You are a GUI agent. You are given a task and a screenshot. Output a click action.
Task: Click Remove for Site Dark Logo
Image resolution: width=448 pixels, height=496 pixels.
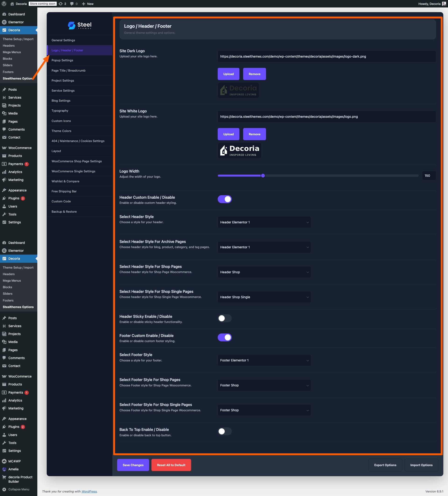point(254,74)
